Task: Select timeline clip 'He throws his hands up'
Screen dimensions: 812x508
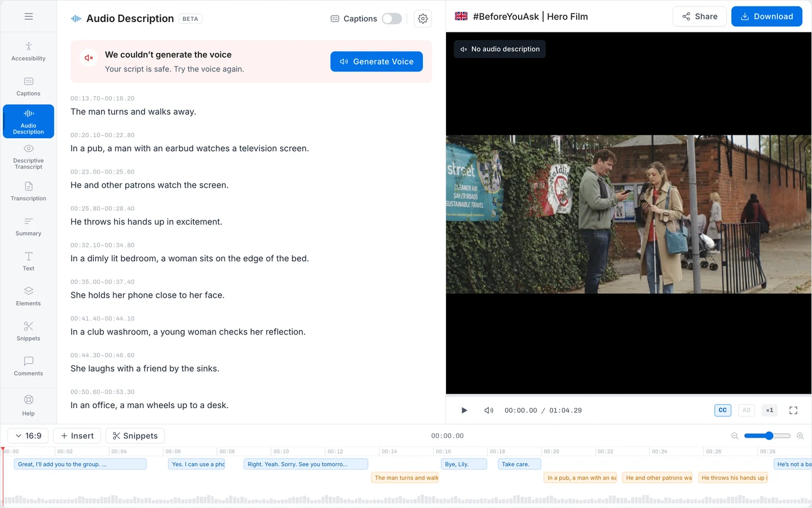Action: (733, 478)
